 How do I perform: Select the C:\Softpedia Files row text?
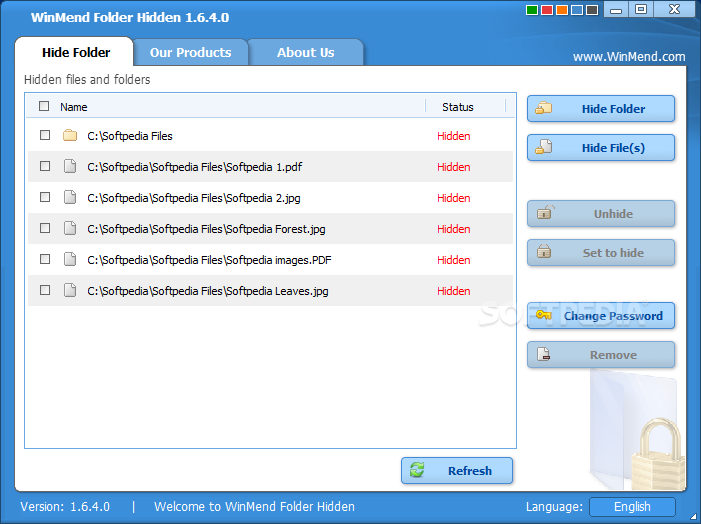click(x=130, y=136)
